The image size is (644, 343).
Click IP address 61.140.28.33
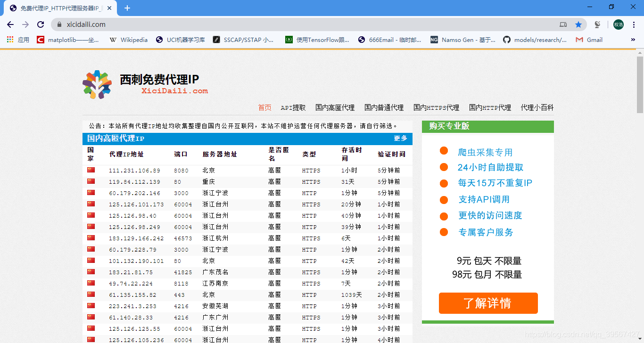point(131,318)
